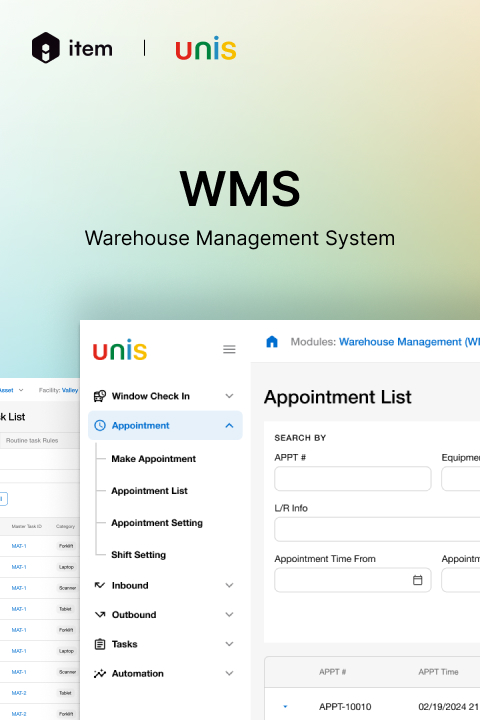Click the APPT # column header

(333, 672)
